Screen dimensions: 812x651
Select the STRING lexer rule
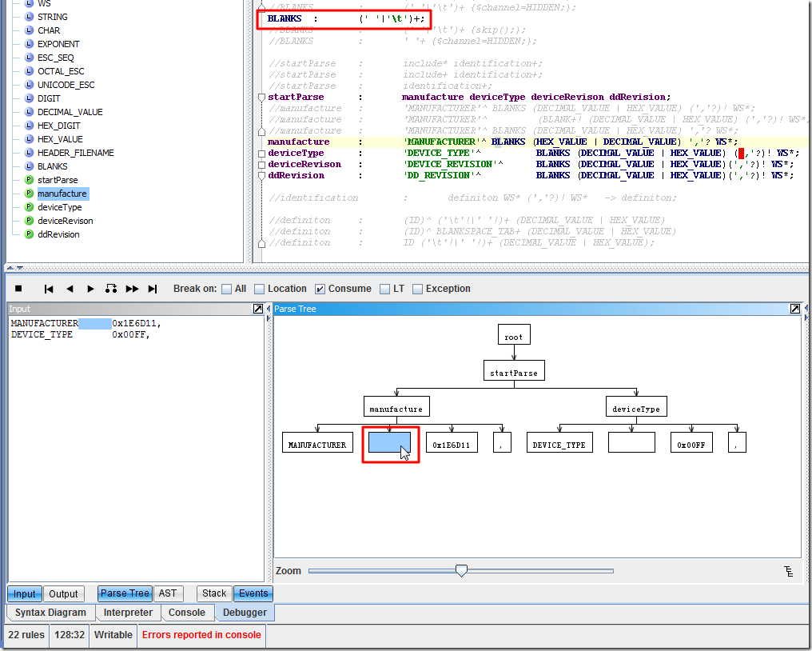(52, 17)
